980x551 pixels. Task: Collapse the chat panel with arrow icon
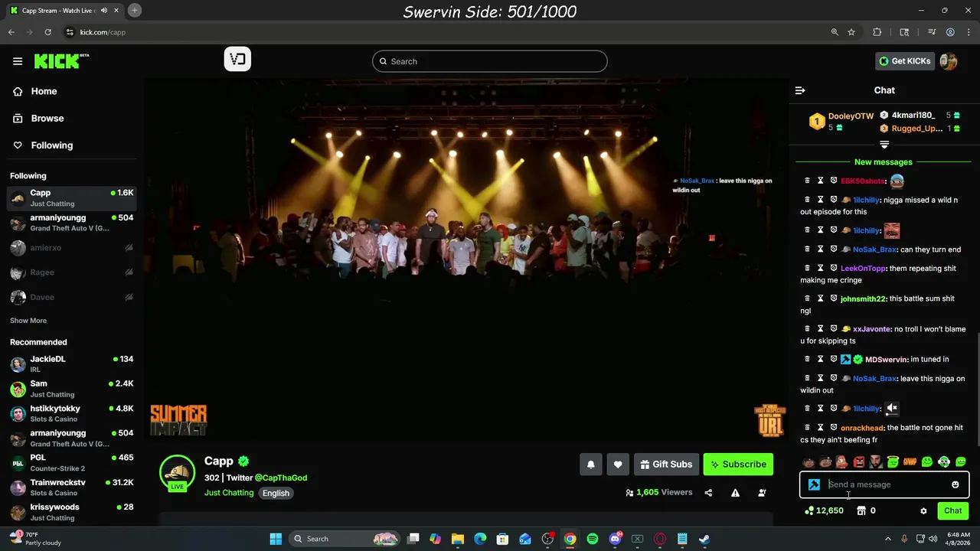click(800, 90)
